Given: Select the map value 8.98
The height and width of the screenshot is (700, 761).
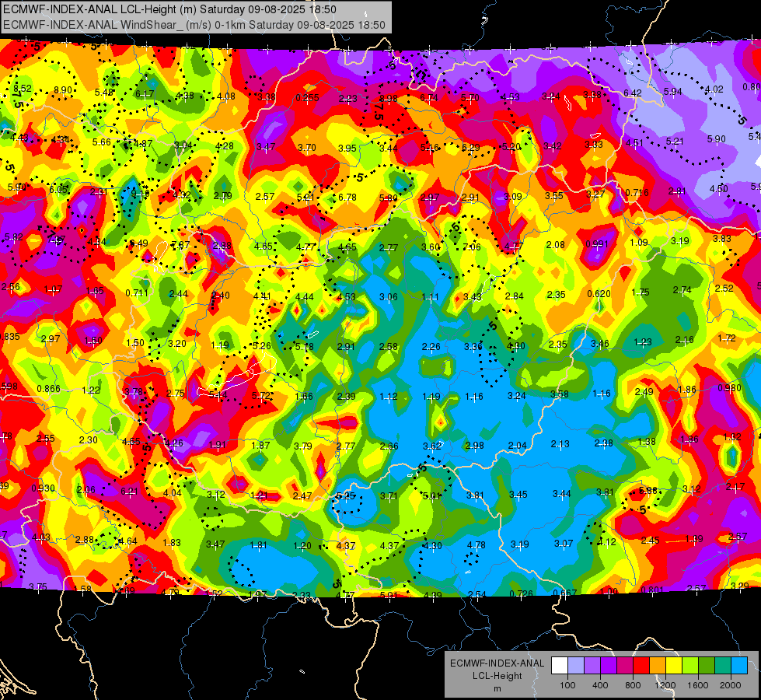Looking at the screenshot, I should (388, 99).
